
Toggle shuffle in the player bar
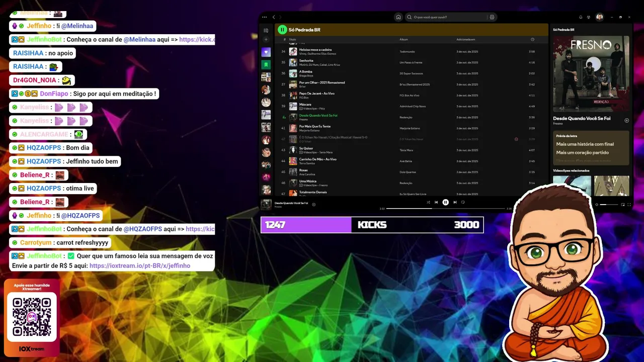[x=428, y=202]
